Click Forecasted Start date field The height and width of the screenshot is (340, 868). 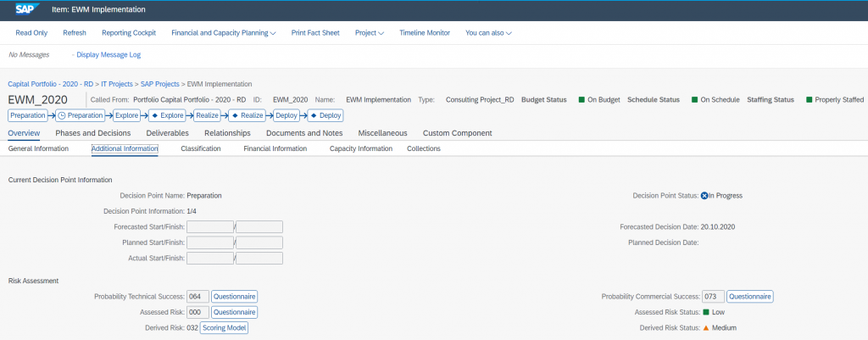(x=210, y=226)
